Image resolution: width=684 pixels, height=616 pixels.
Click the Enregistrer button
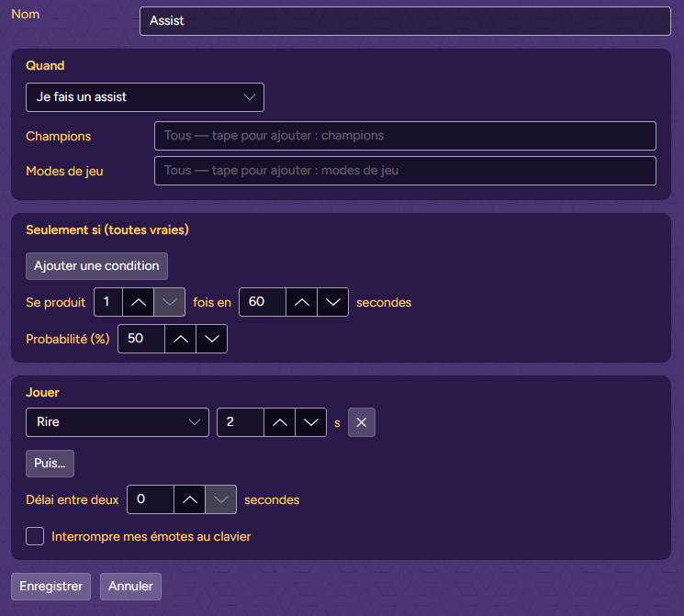point(50,587)
